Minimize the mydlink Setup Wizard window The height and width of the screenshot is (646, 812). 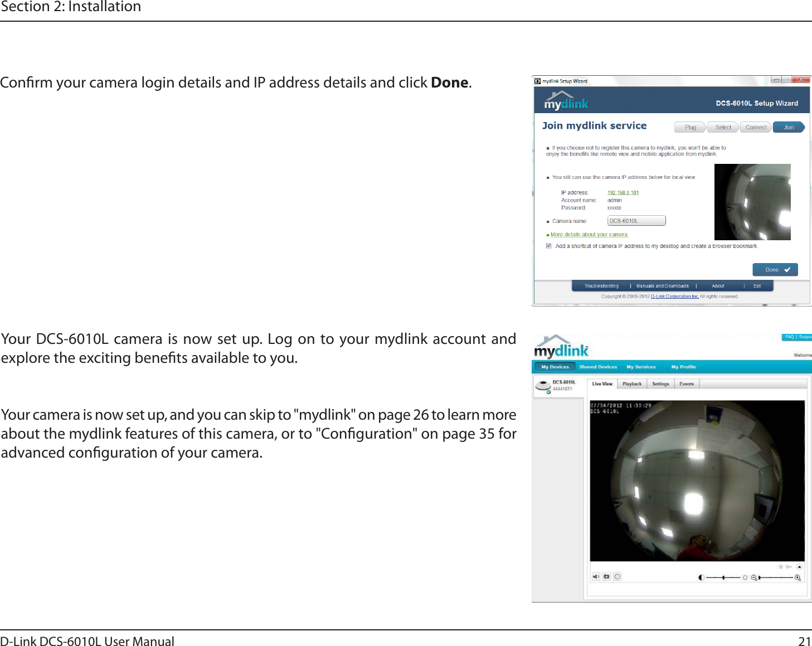(x=776, y=80)
